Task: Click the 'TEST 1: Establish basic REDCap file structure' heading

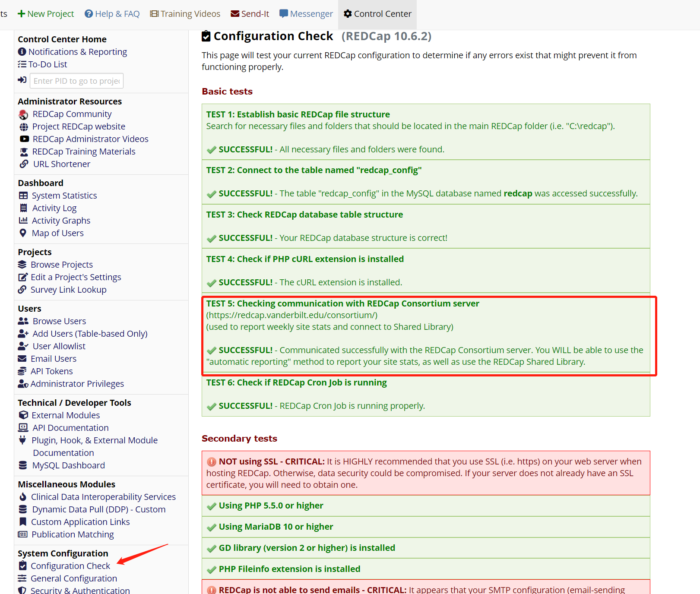Action: coord(298,114)
